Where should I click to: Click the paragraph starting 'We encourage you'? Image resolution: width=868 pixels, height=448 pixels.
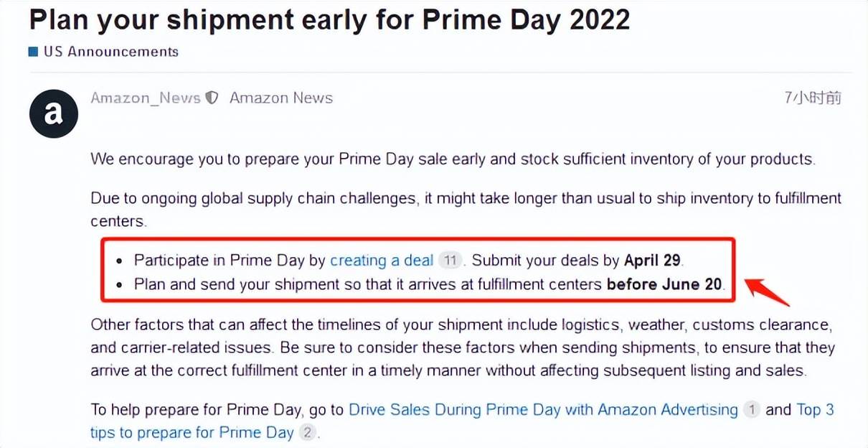click(453, 159)
